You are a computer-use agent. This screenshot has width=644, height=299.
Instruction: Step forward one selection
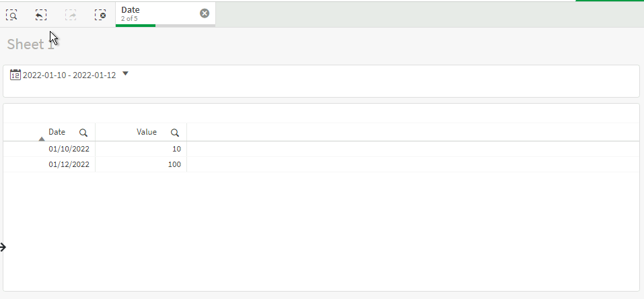click(71, 15)
